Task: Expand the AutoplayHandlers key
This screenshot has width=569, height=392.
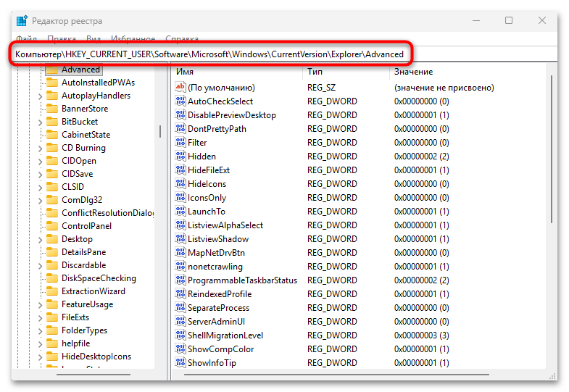Action: (41, 96)
